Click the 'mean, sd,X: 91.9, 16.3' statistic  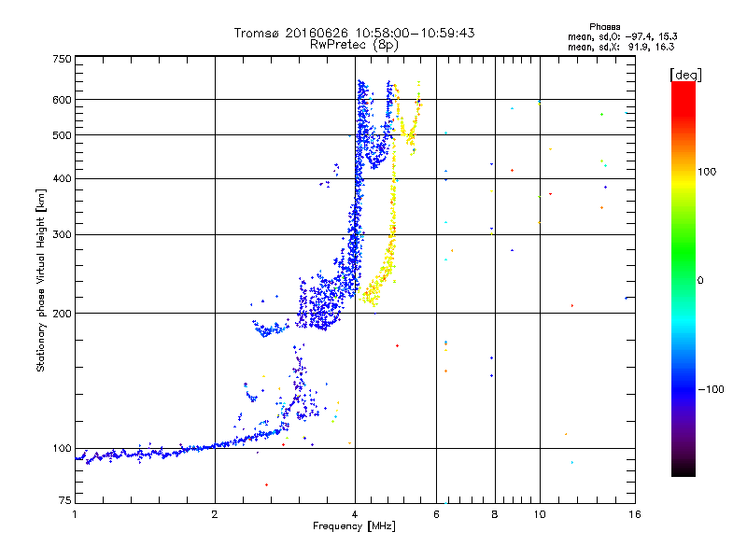(621, 47)
